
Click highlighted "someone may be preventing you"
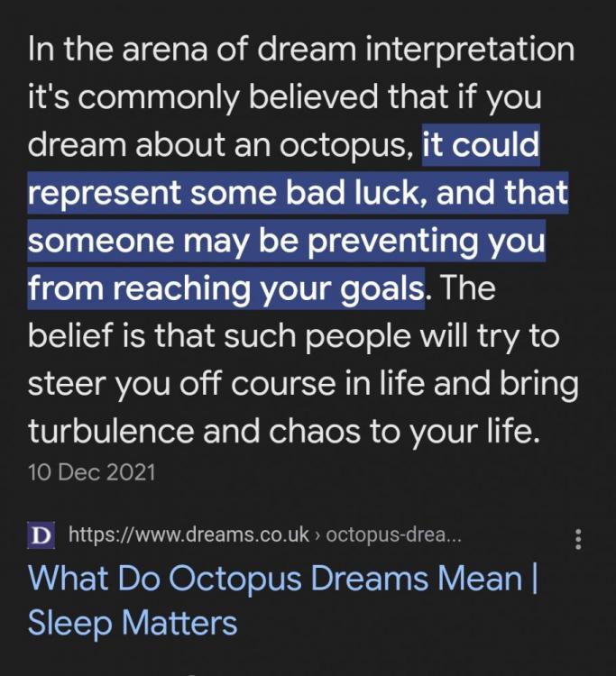[286, 242]
